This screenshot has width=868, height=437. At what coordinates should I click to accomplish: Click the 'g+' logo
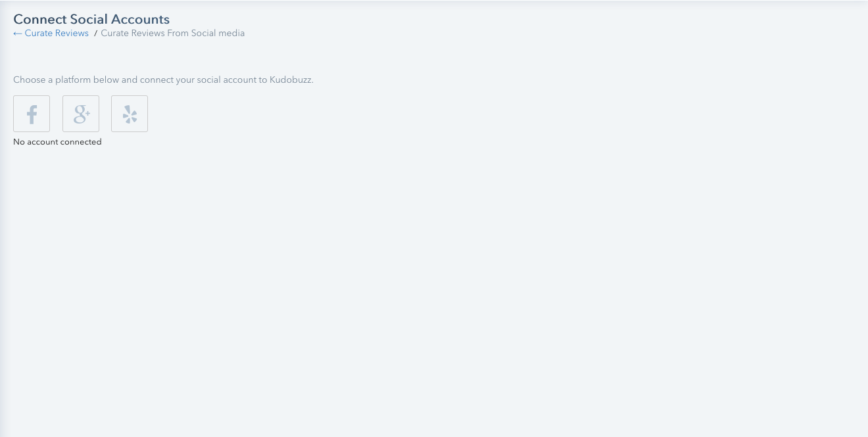82,114
